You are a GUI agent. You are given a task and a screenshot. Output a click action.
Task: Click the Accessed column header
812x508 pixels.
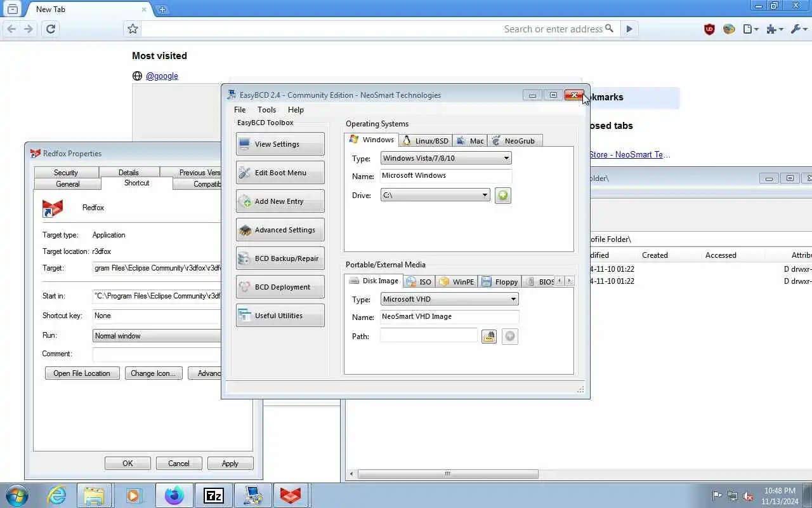[721, 255]
